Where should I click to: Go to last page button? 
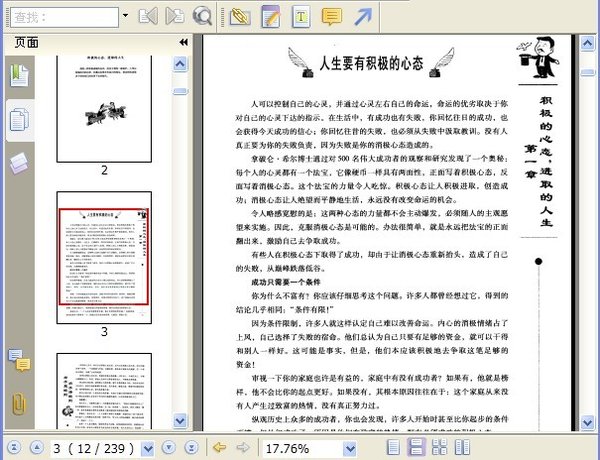coord(192,447)
